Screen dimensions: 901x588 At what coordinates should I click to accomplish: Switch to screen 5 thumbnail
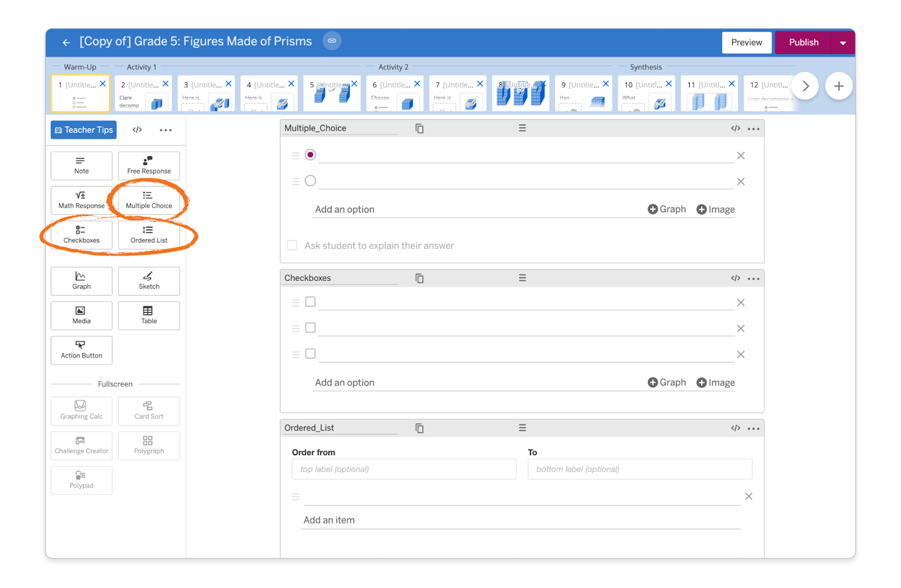332,93
